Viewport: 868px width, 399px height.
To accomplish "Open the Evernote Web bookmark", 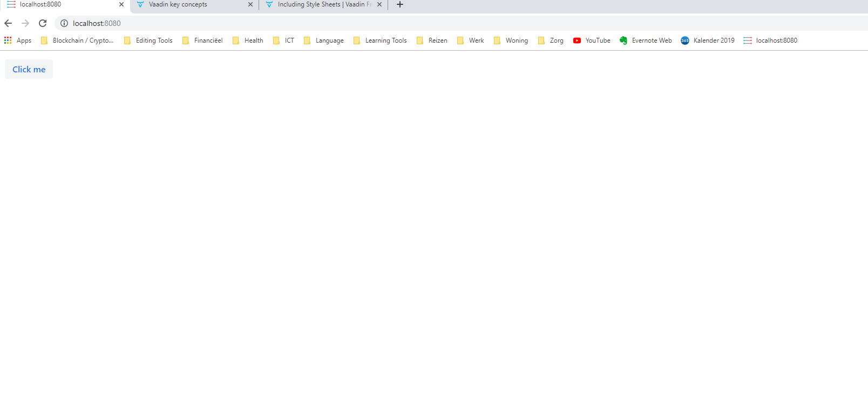I will pyautogui.click(x=646, y=40).
